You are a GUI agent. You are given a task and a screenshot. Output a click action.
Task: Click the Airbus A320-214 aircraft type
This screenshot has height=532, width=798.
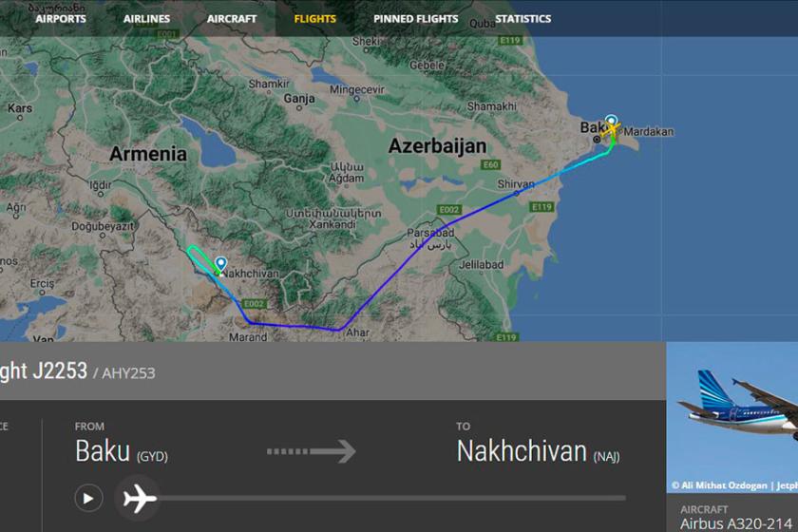(736, 523)
